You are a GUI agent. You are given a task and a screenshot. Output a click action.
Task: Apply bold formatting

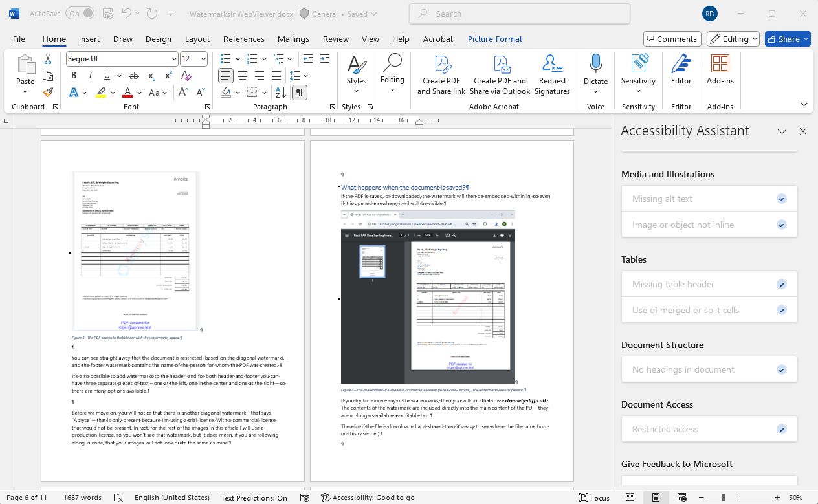(74, 76)
